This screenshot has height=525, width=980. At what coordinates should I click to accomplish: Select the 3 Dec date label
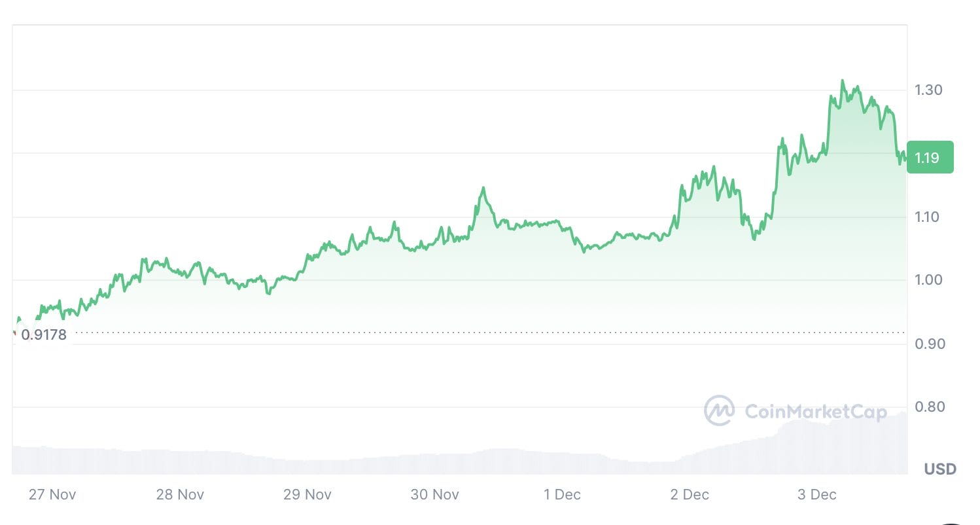click(817, 495)
